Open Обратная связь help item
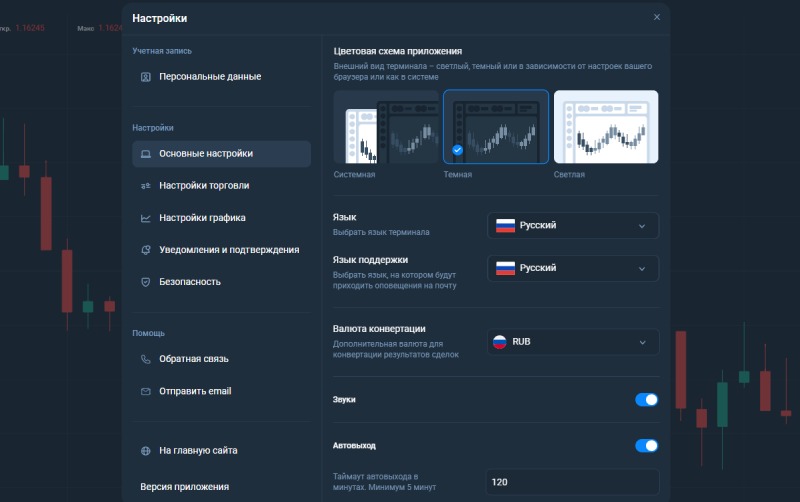Viewport: 800px width, 502px height. [221, 359]
